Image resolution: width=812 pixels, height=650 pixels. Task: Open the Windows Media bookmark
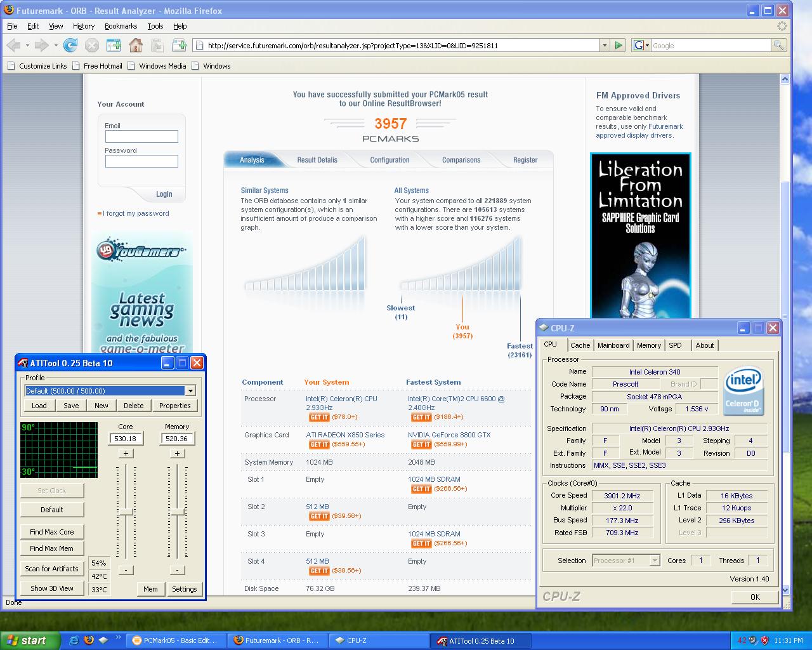[157, 65]
